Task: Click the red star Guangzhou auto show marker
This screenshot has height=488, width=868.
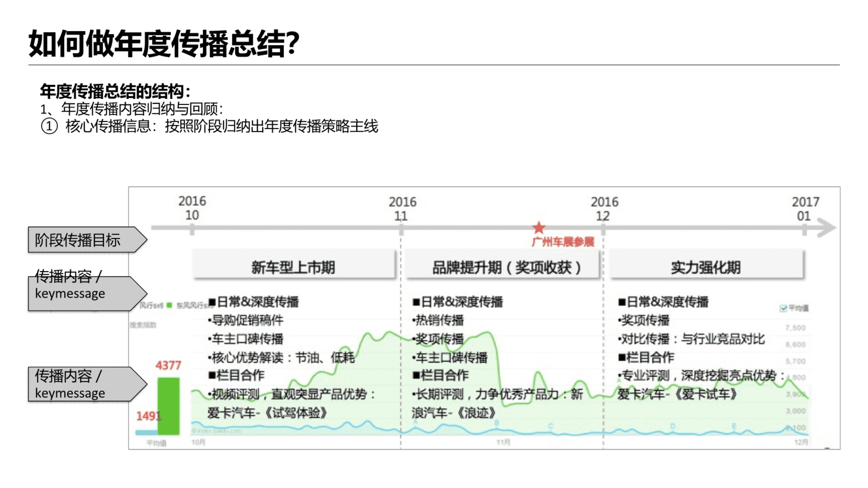Action: [538, 228]
